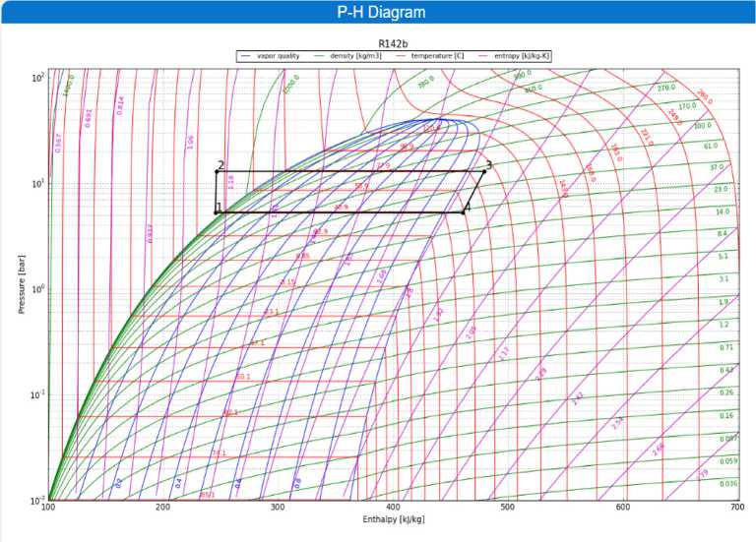The image size is (756, 542).
Task: Select cycle state point 3 marker
Action: coord(483,170)
